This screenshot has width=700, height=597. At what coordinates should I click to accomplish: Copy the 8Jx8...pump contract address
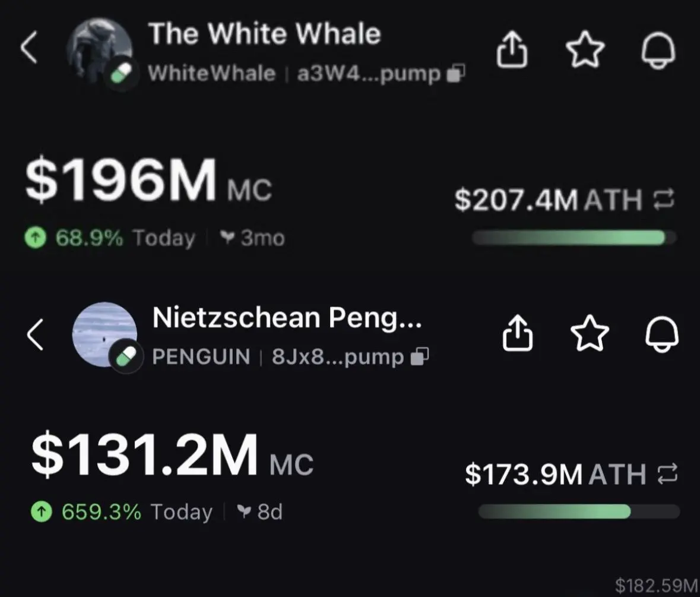coord(420,356)
